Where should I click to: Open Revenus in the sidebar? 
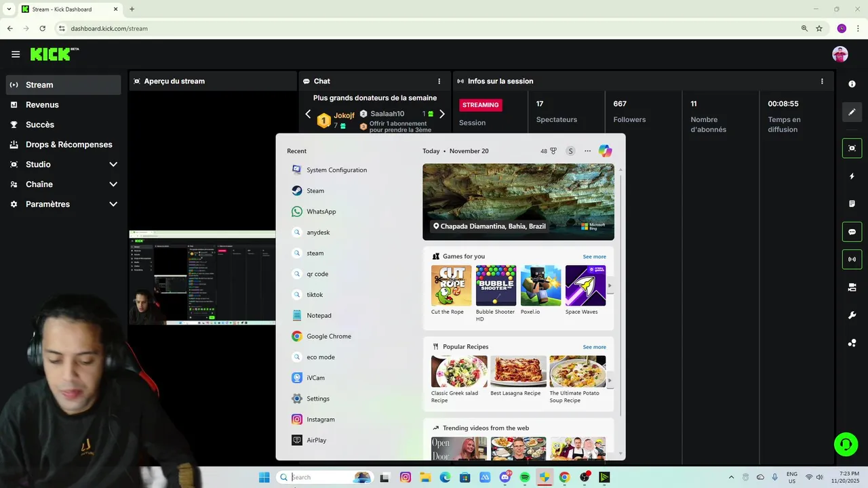[64, 105]
